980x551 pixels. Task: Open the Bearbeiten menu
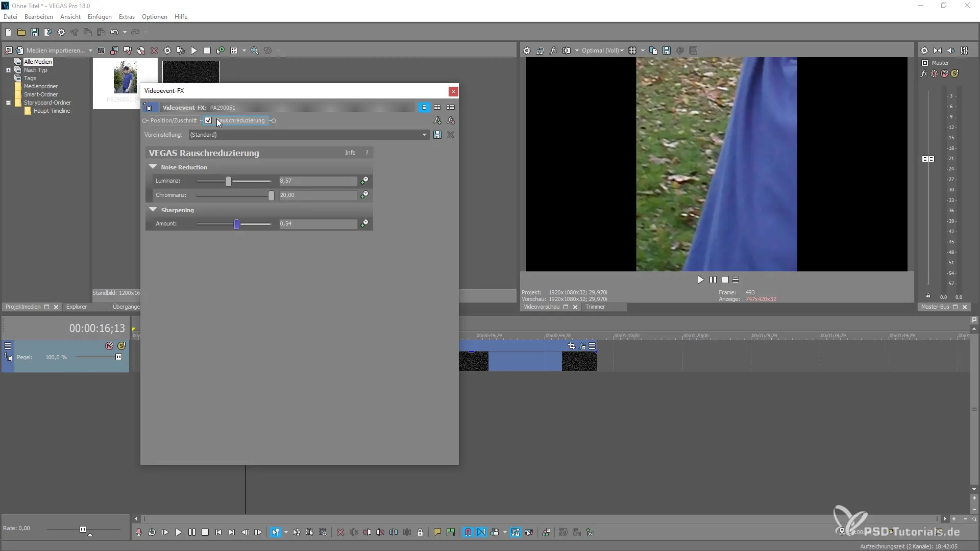pos(39,17)
